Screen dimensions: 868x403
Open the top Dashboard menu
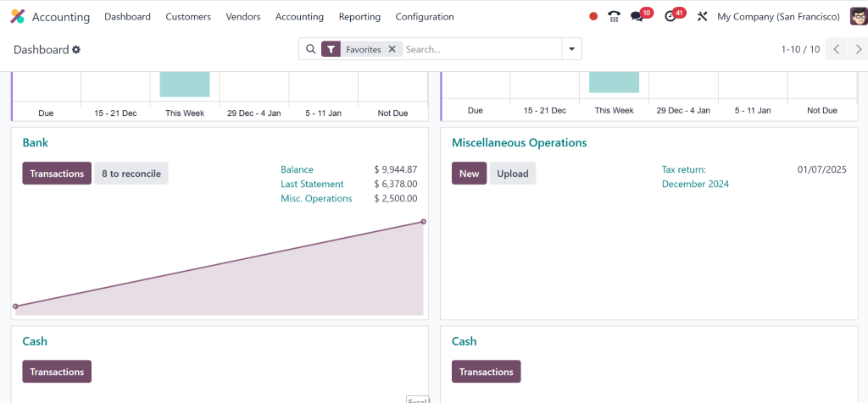[x=127, y=17]
